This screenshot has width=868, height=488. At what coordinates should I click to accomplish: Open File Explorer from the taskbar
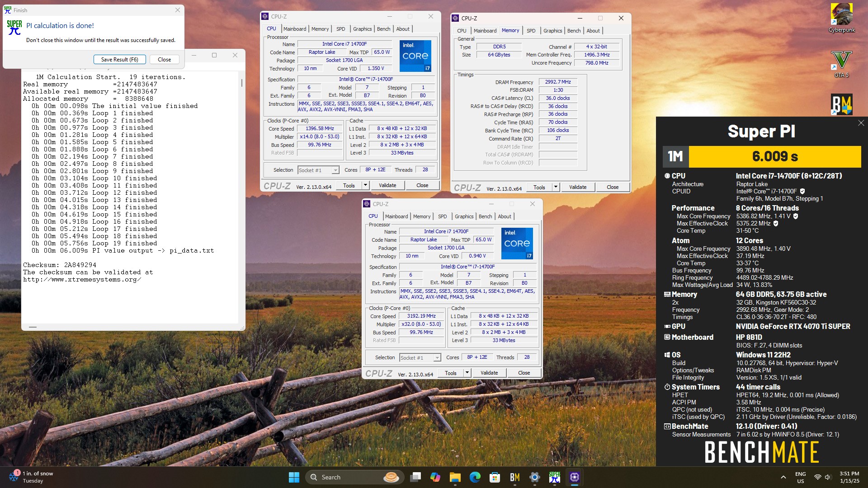coord(455,477)
